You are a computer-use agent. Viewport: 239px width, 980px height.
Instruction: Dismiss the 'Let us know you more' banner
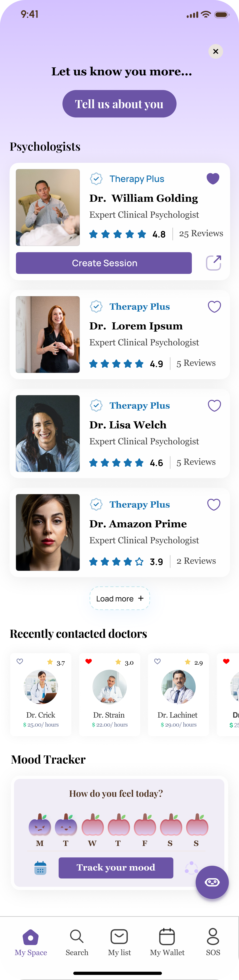pyautogui.click(x=215, y=51)
